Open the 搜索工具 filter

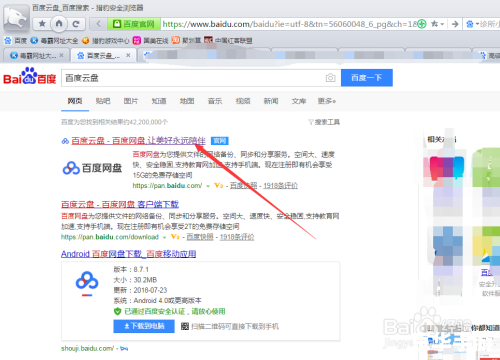click(x=324, y=122)
